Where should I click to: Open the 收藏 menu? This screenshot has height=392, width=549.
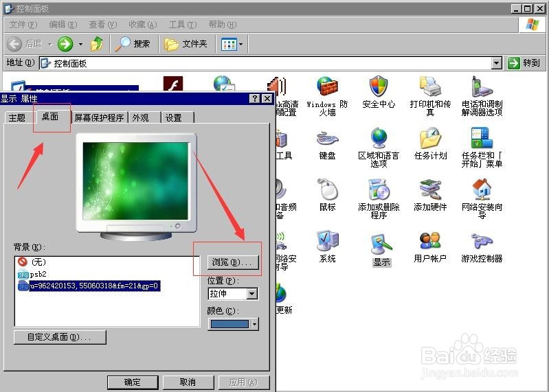click(x=142, y=25)
